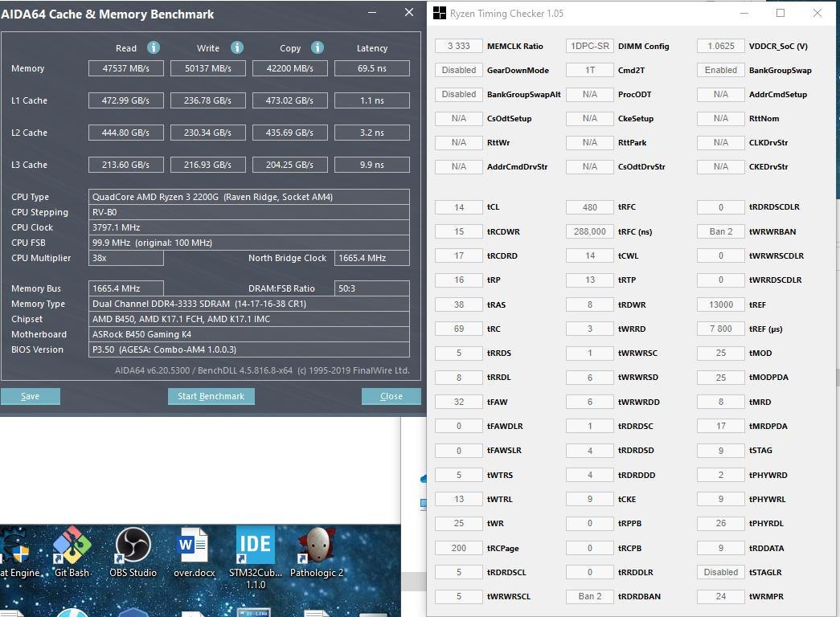Open the Git Bash desktop shortcut
This screenshot has width=840, height=617.
pos(72,553)
